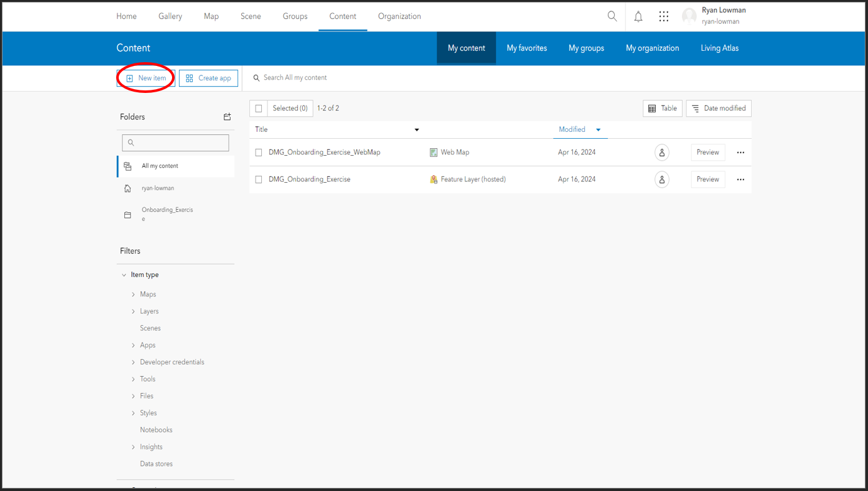Collapse the Item type filter section

(x=123, y=274)
